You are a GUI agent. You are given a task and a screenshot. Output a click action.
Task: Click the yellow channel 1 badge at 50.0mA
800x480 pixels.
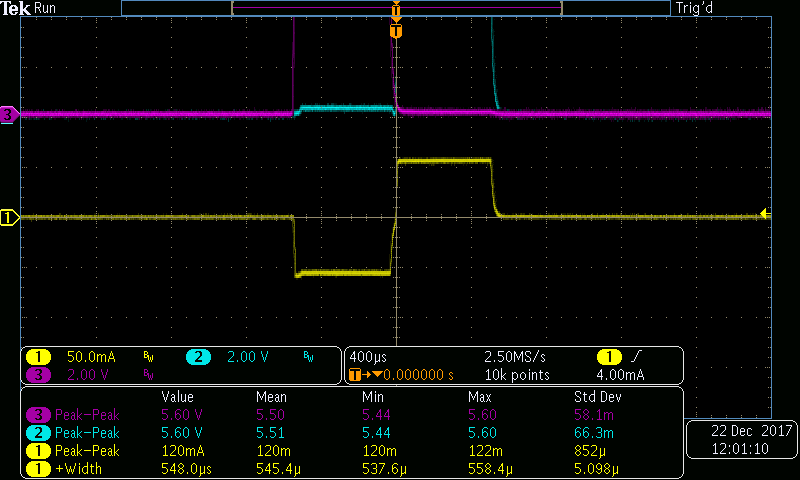pos(38,357)
